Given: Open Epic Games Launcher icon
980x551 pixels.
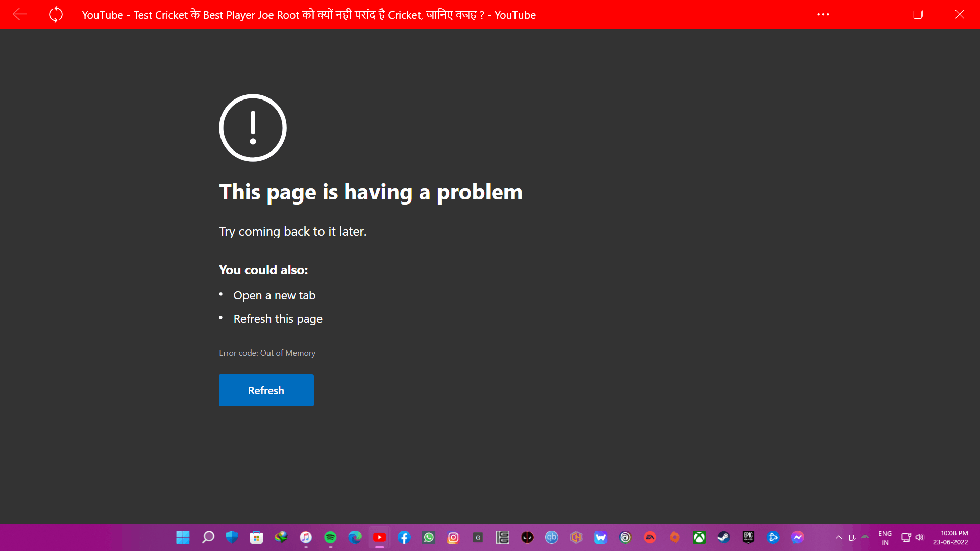Looking at the screenshot, I should coord(748,537).
